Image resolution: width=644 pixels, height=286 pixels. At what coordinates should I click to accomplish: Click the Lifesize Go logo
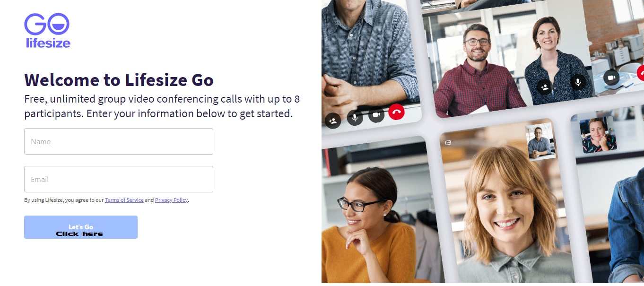47,31
